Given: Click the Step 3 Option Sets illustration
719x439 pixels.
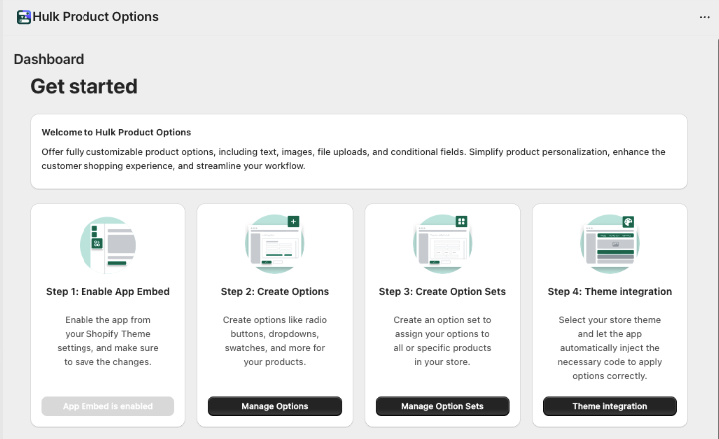Looking at the screenshot, I should coord(442,244).
